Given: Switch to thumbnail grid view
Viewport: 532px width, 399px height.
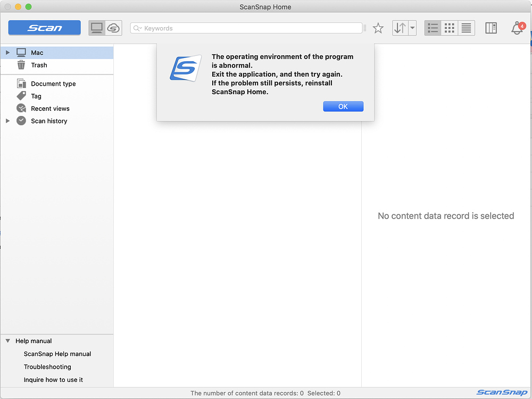Looking at the screenshot, I should pyautogui.click(x=449, y=28).
